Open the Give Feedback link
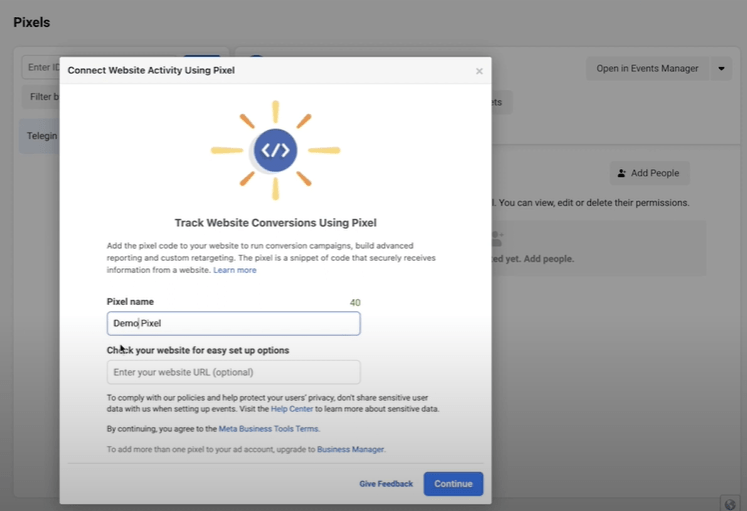The image size is (747, 511). click(386, 484)
